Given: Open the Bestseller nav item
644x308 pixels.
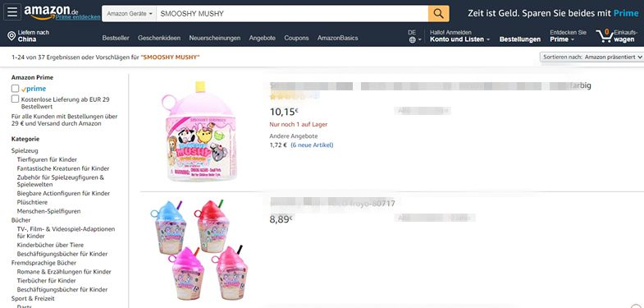Looking at the screenshot, I should point(116,38).
